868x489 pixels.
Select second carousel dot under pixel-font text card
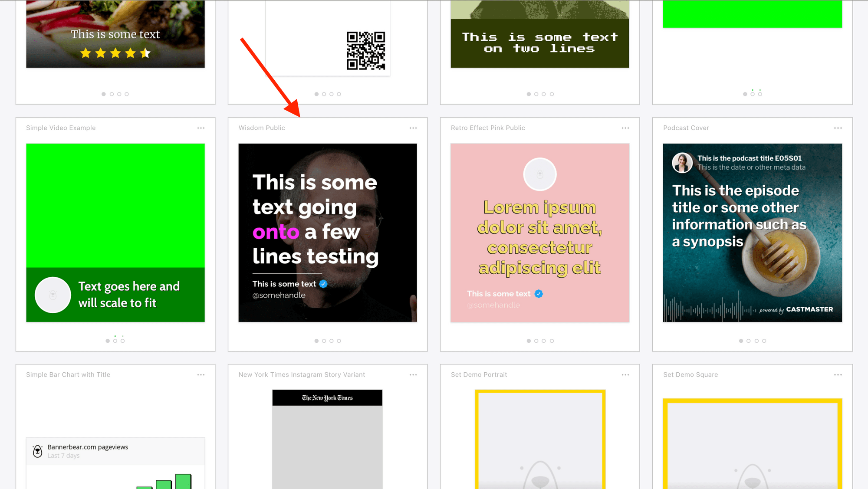click(536, 94)
